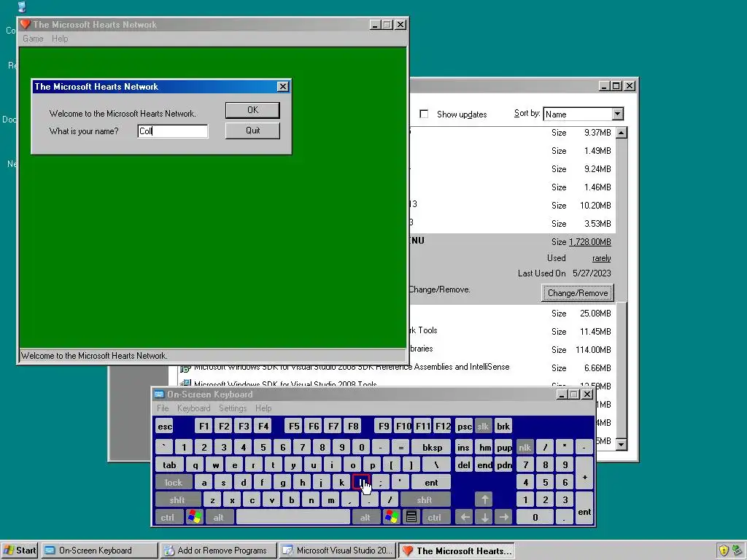Click the program list scrollbar up arrow
The width and height of the screenshot is (747, 560).
(621, 133)
